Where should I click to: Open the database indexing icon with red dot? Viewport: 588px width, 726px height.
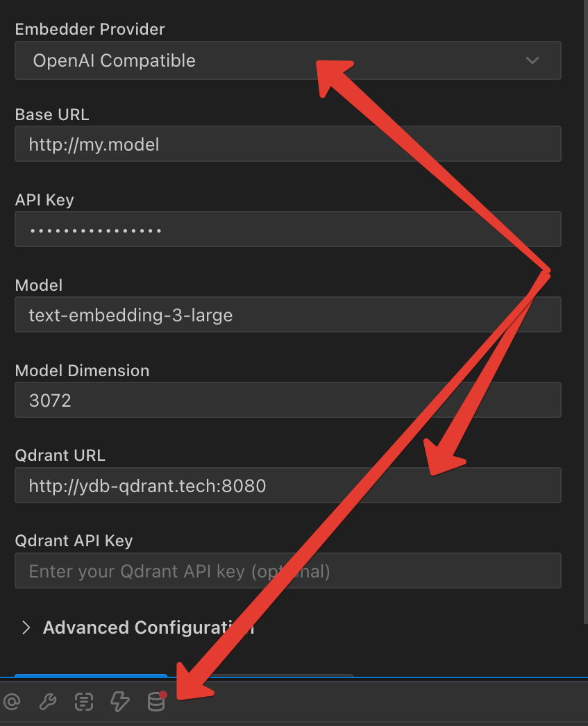coord(156,702)
